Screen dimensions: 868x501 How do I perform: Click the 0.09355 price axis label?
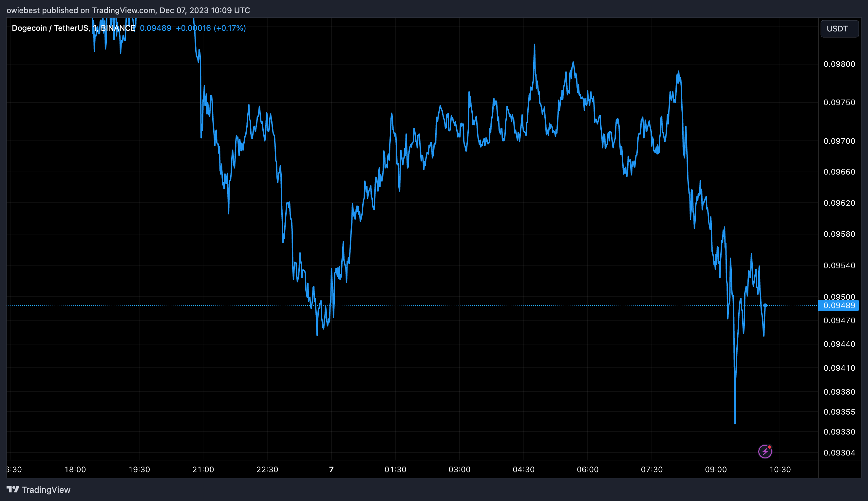(x=839, y=412)
